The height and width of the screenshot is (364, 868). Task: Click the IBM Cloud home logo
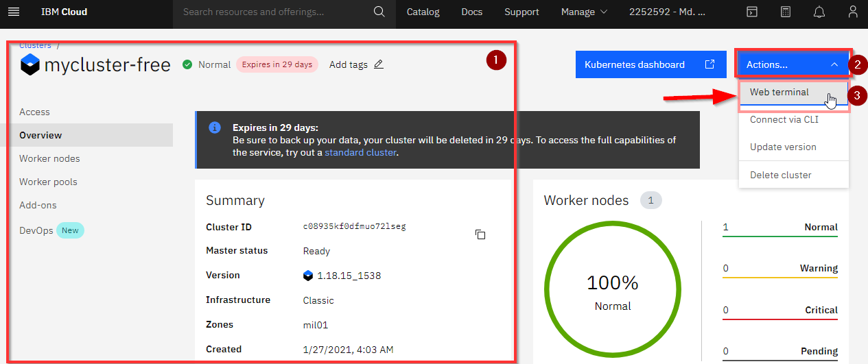[64, 12]
